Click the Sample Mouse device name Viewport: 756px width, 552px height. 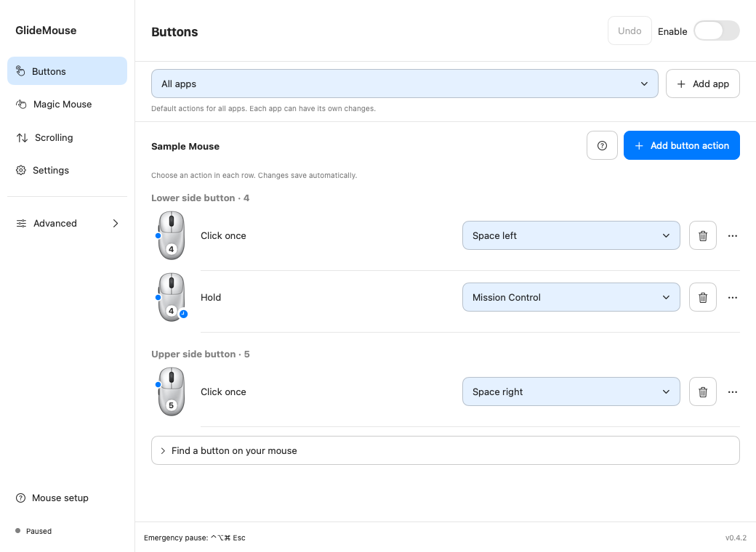click(185, 147)
